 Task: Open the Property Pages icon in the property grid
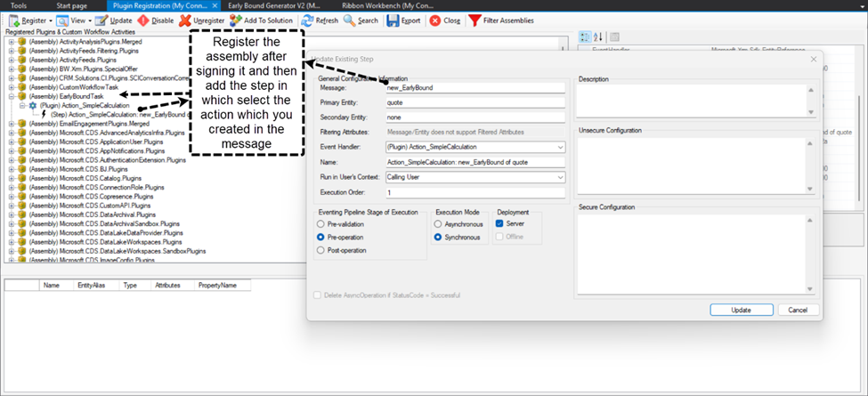(614, 37)
